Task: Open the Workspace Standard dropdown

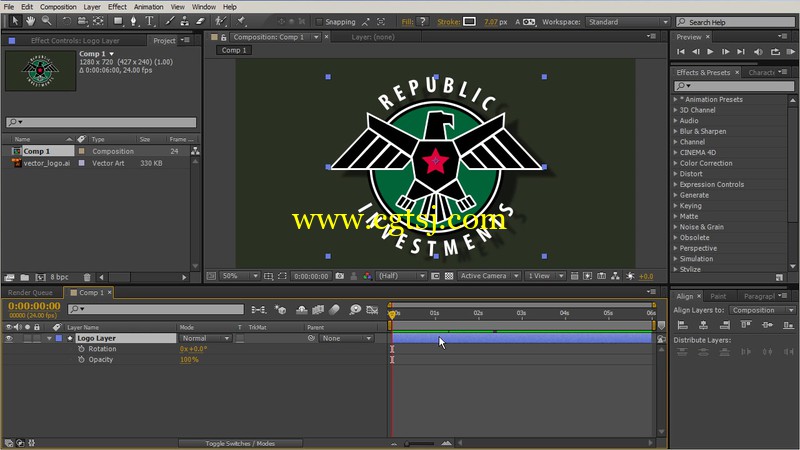Action: 628,22
